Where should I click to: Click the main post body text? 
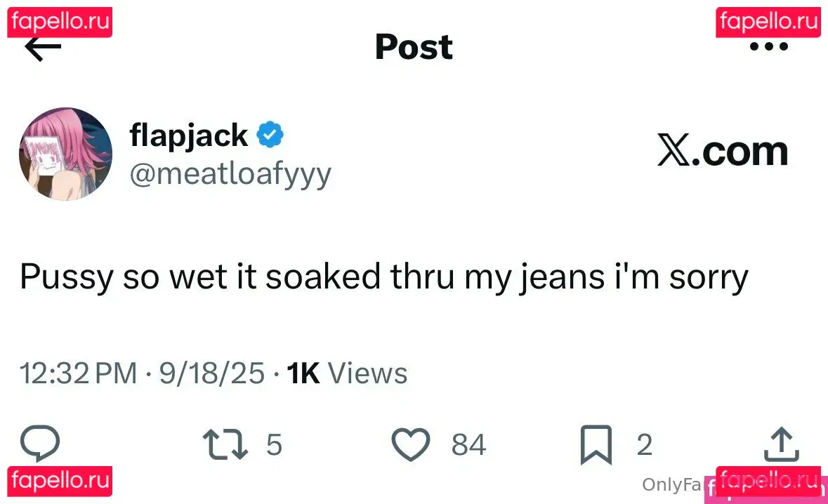tap(383, 277)
